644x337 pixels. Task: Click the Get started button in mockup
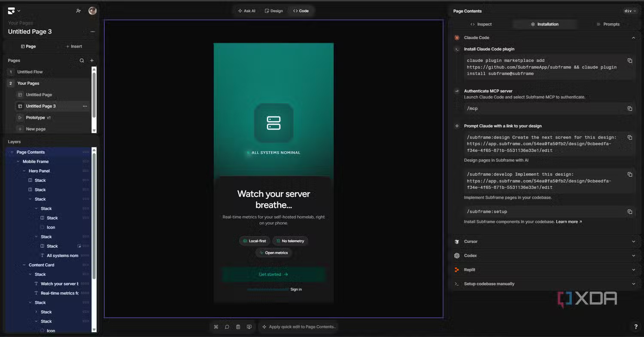(x=273, y=274)
